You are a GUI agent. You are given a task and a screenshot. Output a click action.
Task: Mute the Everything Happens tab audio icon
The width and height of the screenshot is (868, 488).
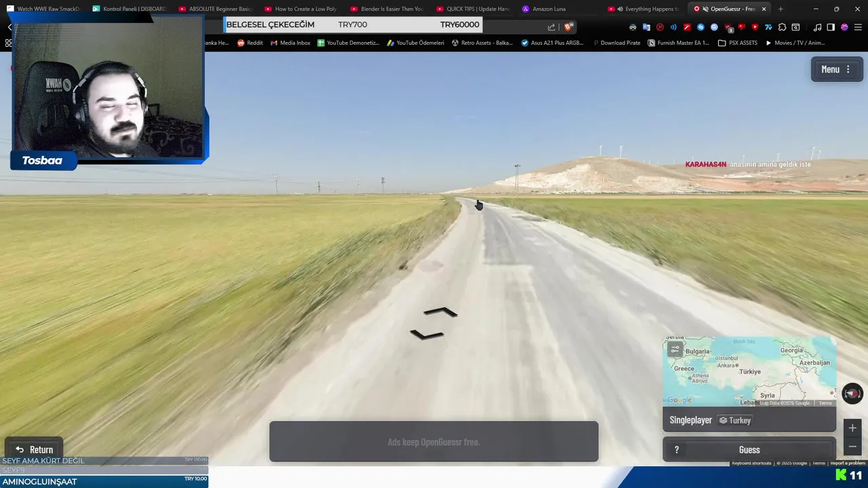pyautogui.click(x=620, y=9)
